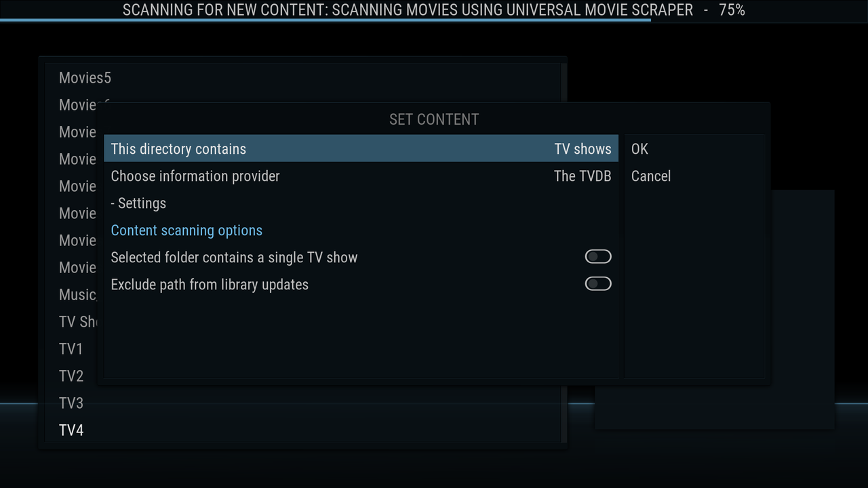Click Cancel in Set Content dialog
Image resolution: width=868 pixels, height=488 pixels.
(694, 176)
